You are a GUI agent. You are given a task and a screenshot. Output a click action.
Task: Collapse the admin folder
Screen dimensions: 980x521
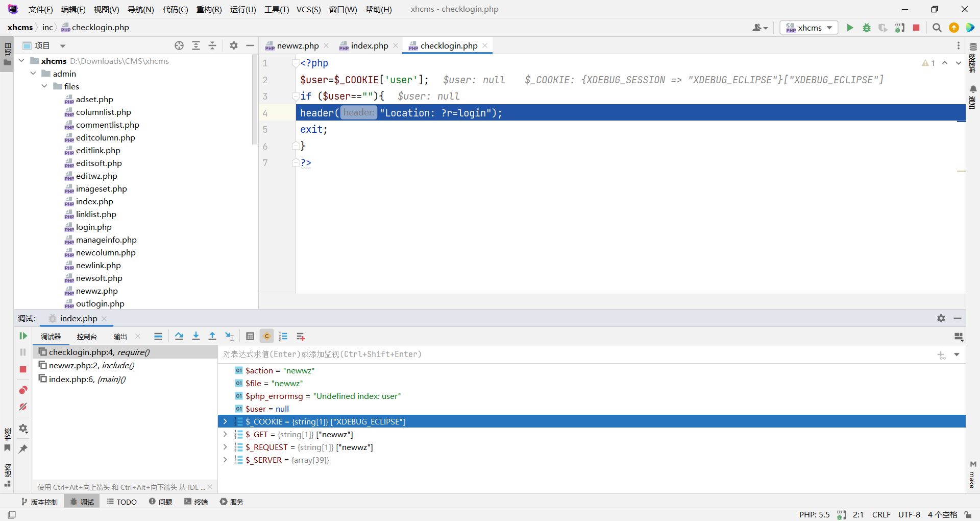tap(33, 74)
